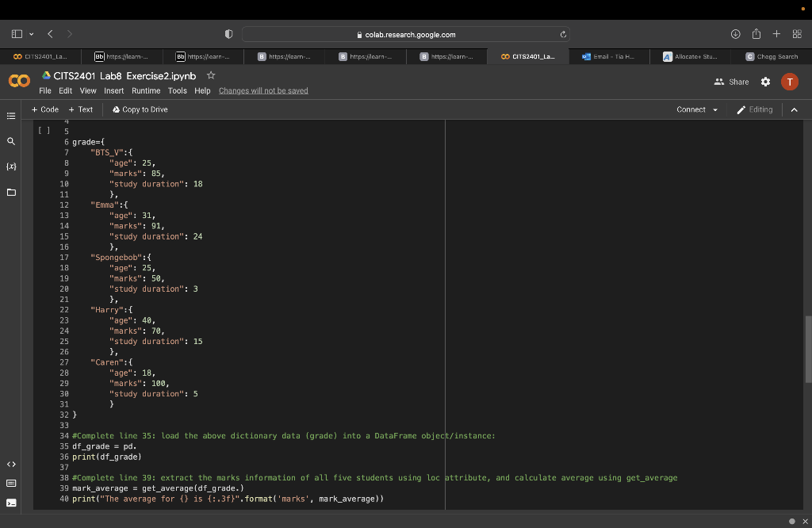Open the terminal icon at bottom left
This screenshot has height=528, width=812.
(x=11, y=503)
